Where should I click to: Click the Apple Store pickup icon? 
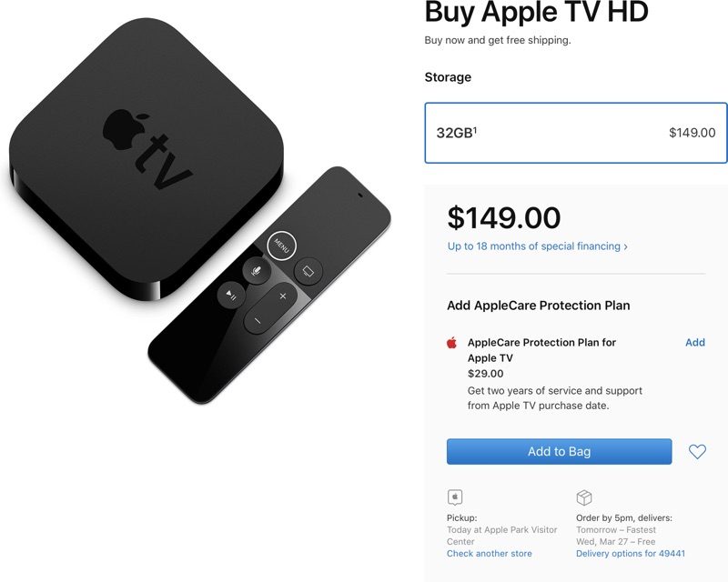tap(455, 497)
